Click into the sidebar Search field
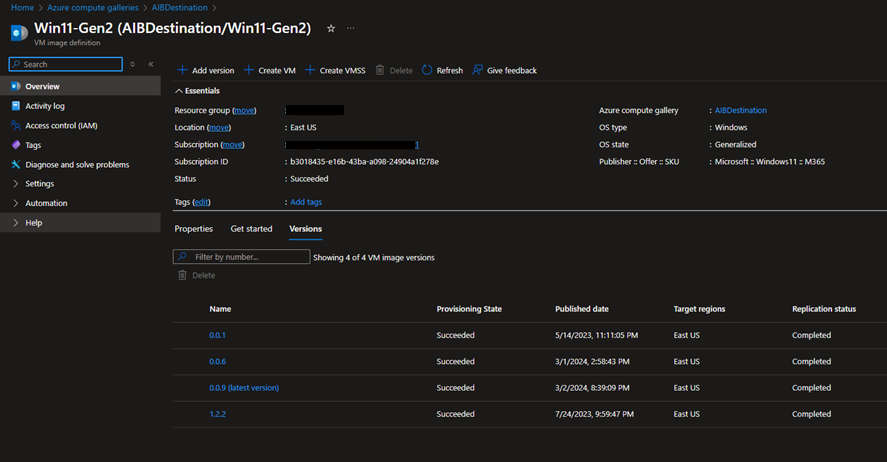Viewport: 887px width, 462px height. (x=66, y=64)
